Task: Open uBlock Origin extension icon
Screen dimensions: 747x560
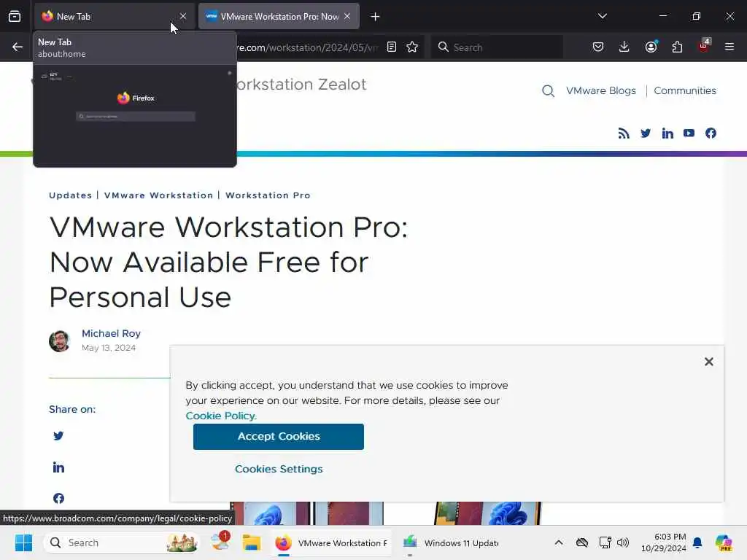Action: click(703, 46)
